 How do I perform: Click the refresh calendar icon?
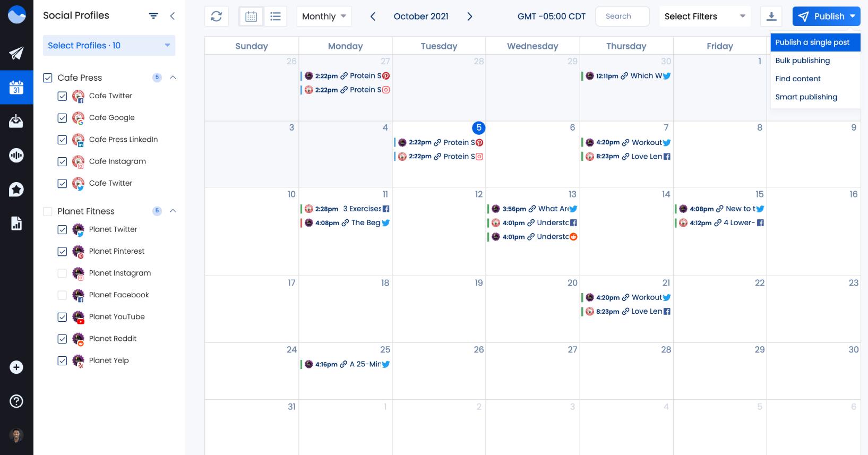(x=217, y=16)
